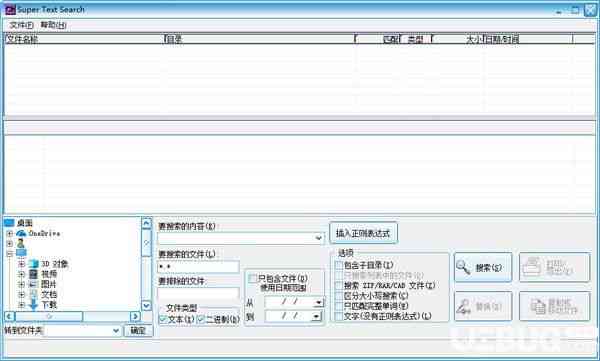Image resolution: width=600 pixels, height=361 pixels.
Task: Expand the OneDrive tree node
Action: pyautogui.click(x=10, y=233)
